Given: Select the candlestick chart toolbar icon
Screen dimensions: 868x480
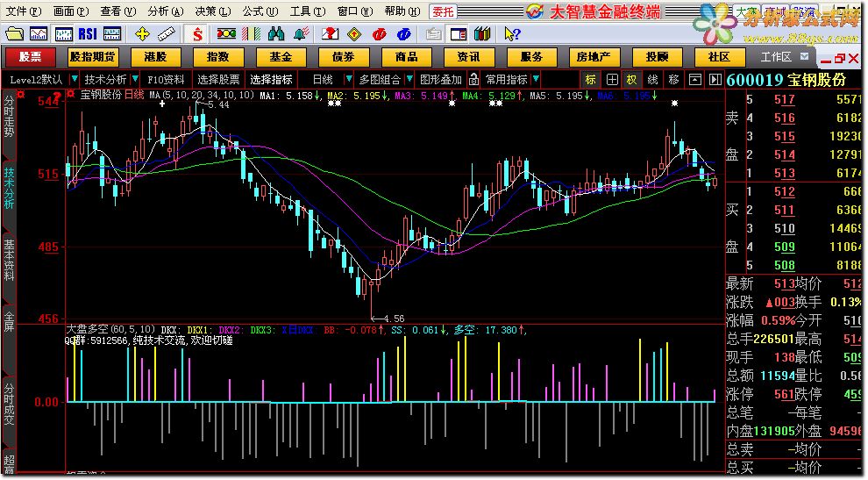Looking at the screenshot, I should point(63,34).
